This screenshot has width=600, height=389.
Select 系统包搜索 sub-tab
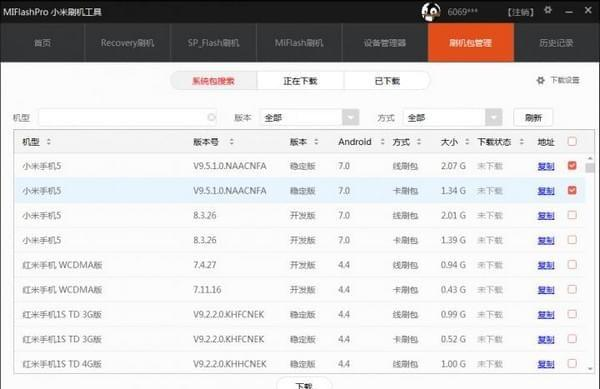pos(214,81)
